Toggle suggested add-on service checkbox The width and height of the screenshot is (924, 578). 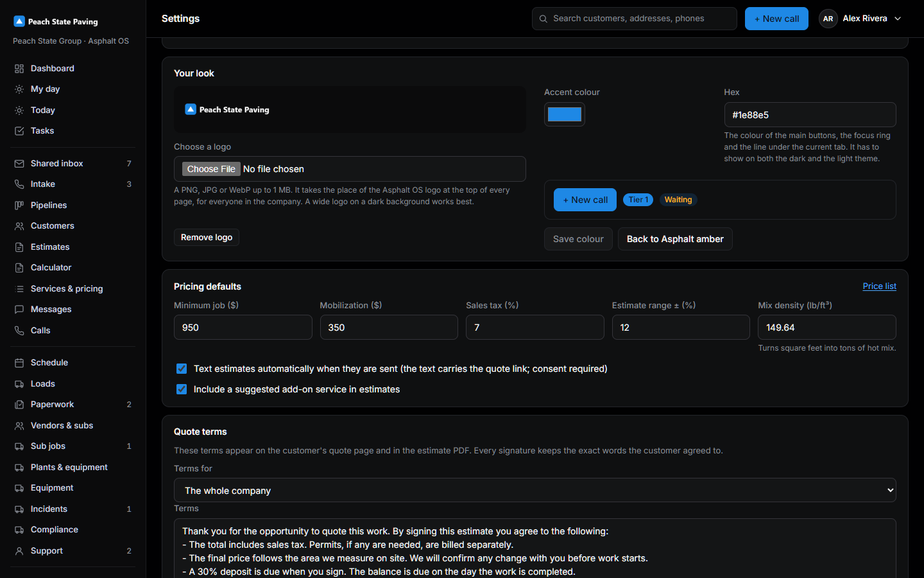[x=182, y=389]
